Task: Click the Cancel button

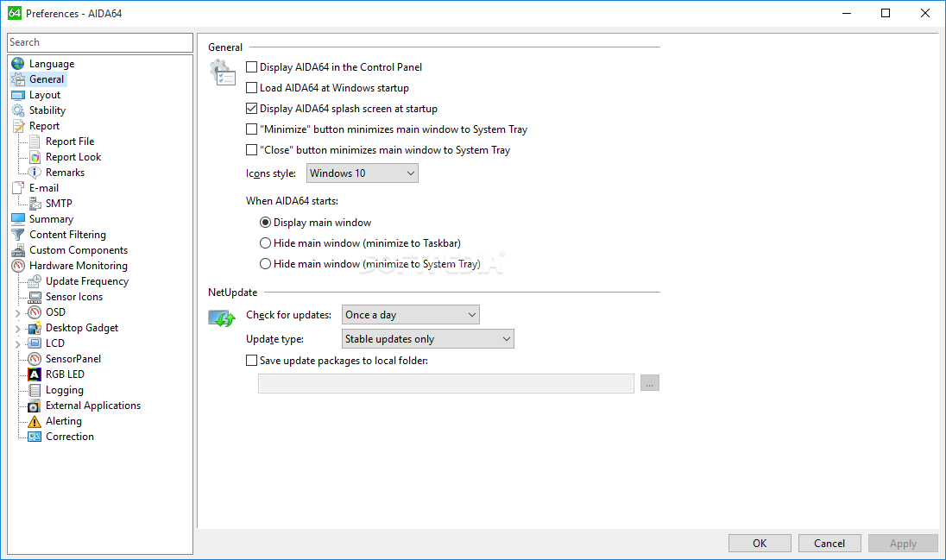Action: pos(829,543)
